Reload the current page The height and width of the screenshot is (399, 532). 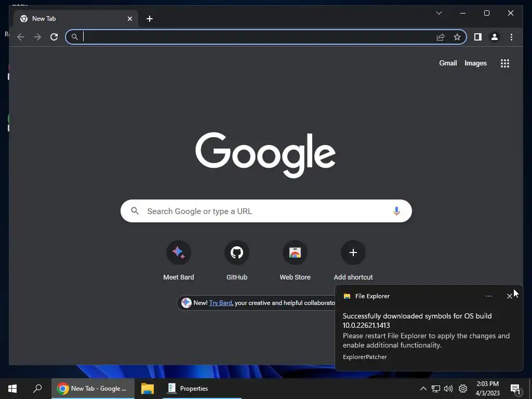[x=54, y=37]
